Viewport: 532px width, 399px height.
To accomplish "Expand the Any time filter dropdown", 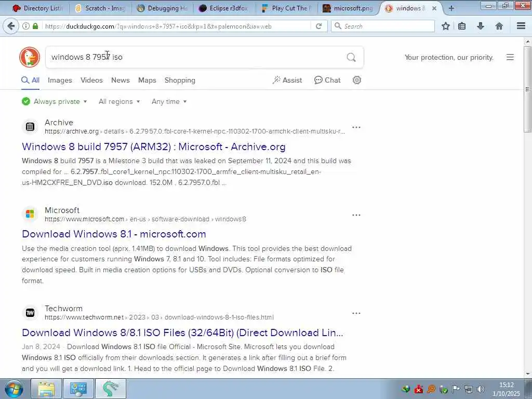I will 169,101.
